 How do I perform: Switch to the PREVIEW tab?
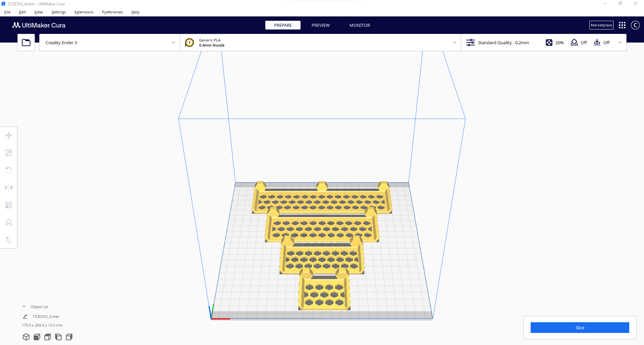click(320, 25)
